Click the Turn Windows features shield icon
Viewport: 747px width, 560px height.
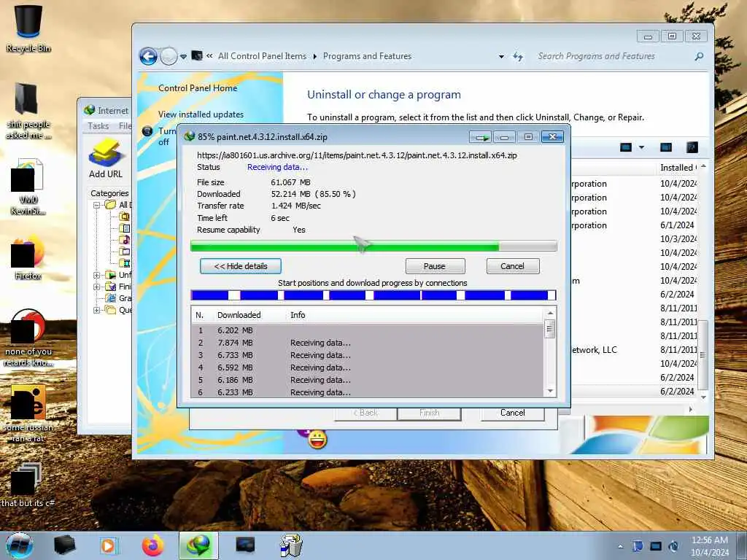pyautogui.click(x=147, y=131)
